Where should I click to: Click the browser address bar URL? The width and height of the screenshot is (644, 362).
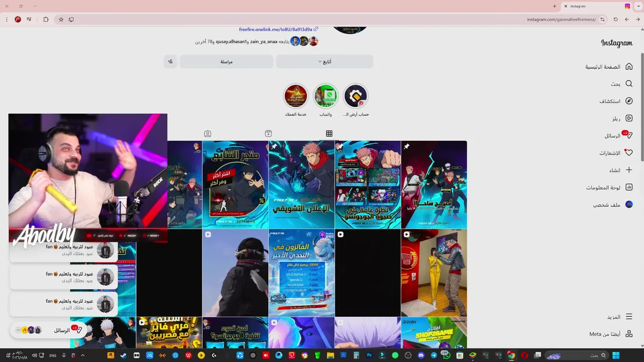coord(561,20)
